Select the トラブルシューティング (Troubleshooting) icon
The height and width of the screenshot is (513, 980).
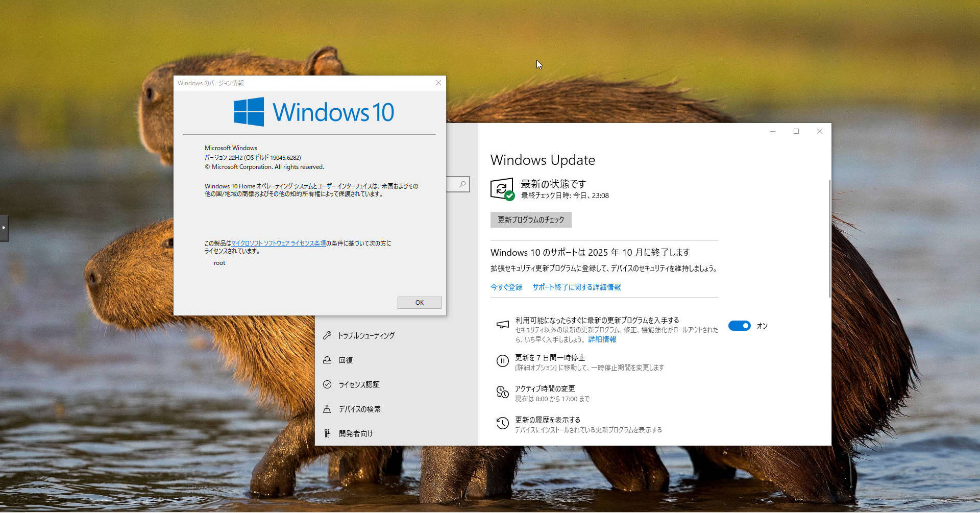tap(327, 335)
